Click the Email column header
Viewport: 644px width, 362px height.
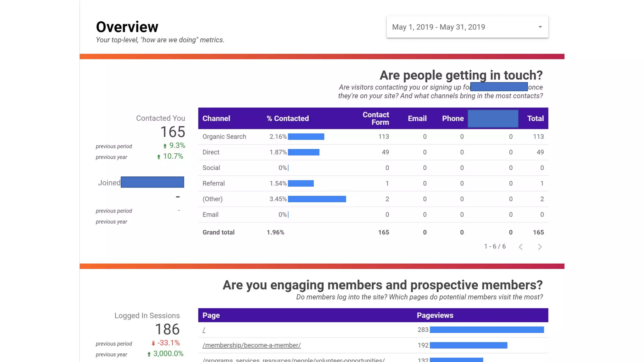(x=417, y=118)
